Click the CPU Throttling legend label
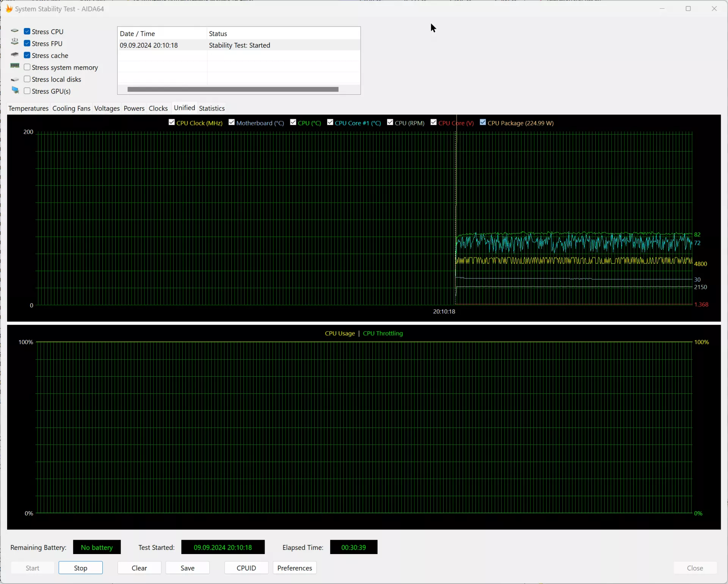The image size is (728, 584). pos(383,333)
